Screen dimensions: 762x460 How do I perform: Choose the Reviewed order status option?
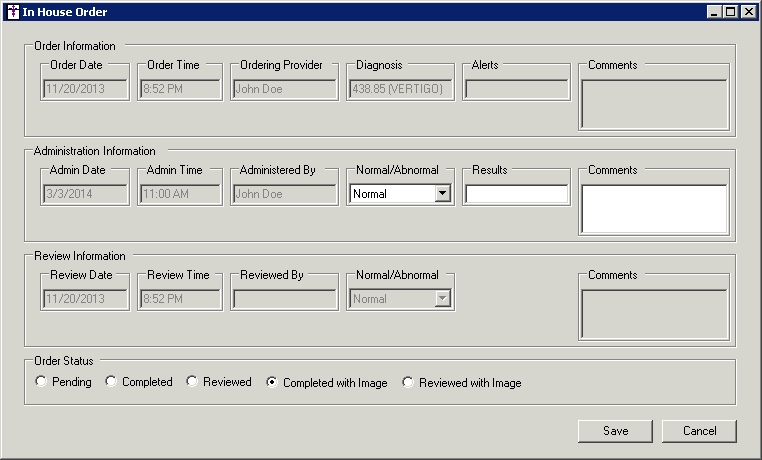[x=192, y=382]
